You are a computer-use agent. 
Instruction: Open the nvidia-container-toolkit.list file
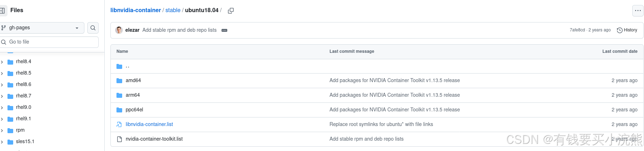coord(154,139)
